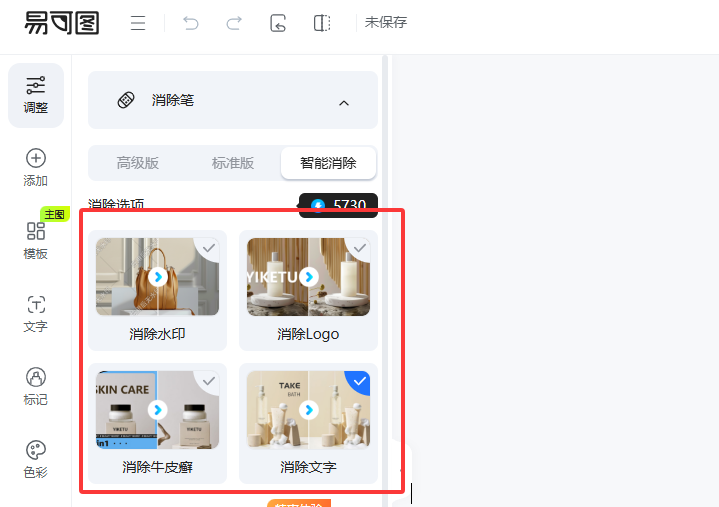Open the hamburger menu icon
719x507 pixels.
(138, 23)
